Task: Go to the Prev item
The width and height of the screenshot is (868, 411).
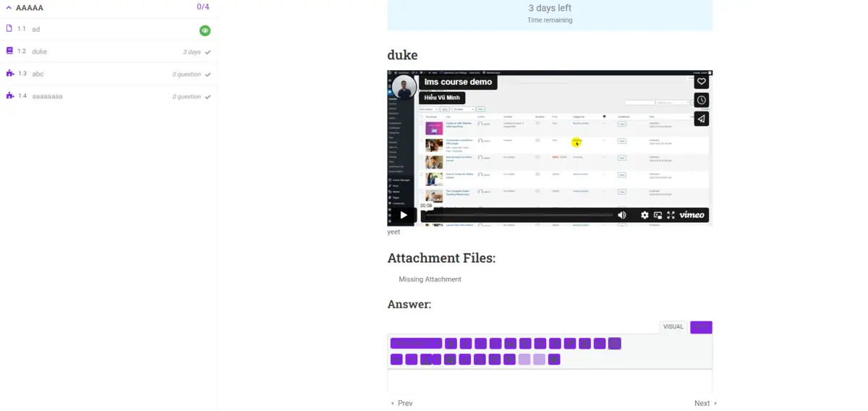Action: [401, 403]
